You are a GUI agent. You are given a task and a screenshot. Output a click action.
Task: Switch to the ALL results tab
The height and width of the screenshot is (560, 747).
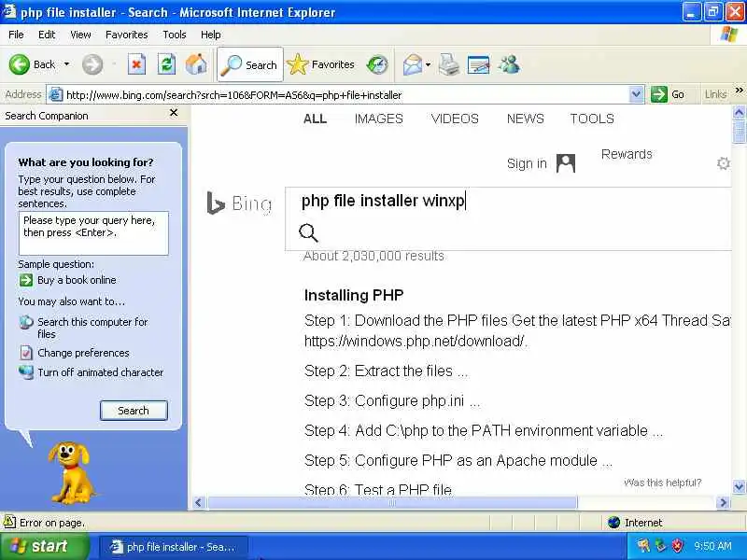[315, 119]
